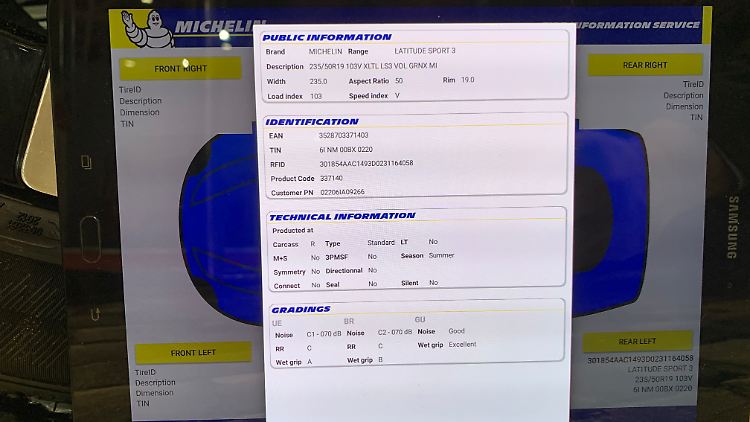Click brand value MICHELIN
Image resolution: width=750 pixels, height=422 pixels.
click(x=325, y=51)
